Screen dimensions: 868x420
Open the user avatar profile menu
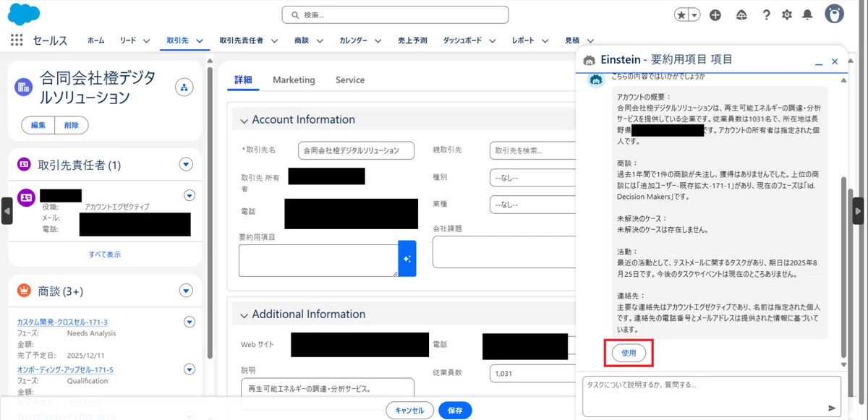coord(835,14)
